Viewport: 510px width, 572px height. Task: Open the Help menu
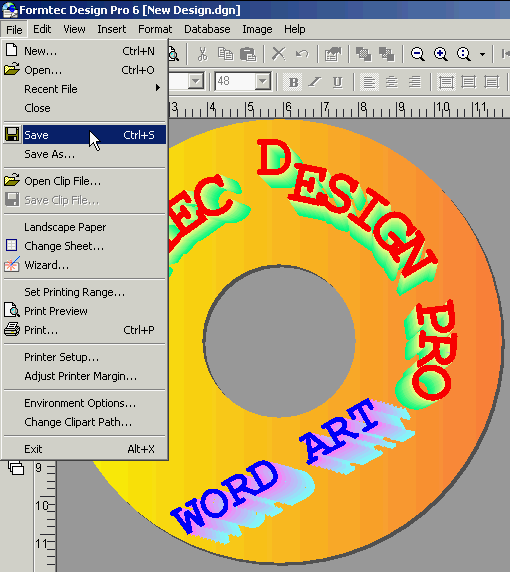294,29
